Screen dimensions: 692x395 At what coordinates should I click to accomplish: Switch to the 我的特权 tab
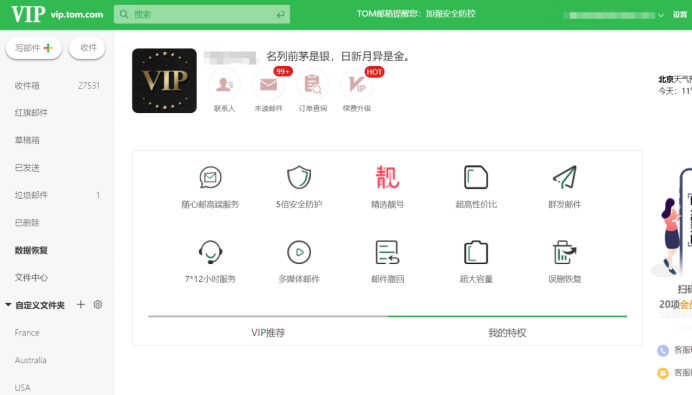point(507,332)
